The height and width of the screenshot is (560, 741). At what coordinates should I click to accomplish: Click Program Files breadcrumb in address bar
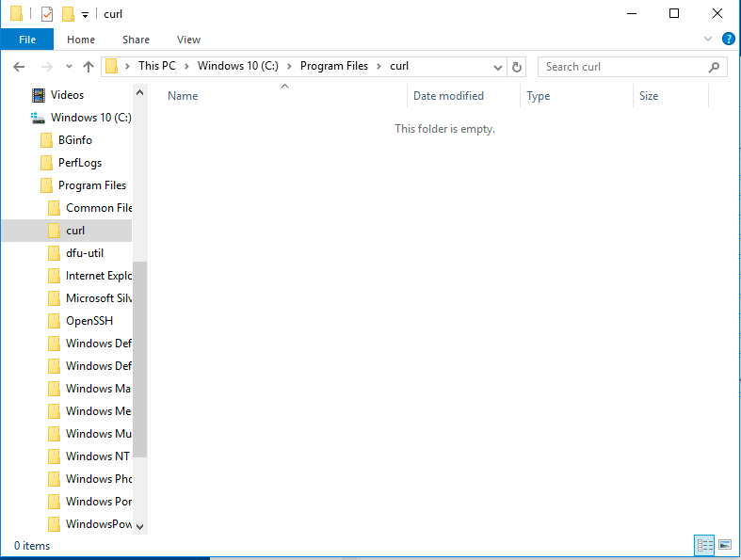point(334,66)
